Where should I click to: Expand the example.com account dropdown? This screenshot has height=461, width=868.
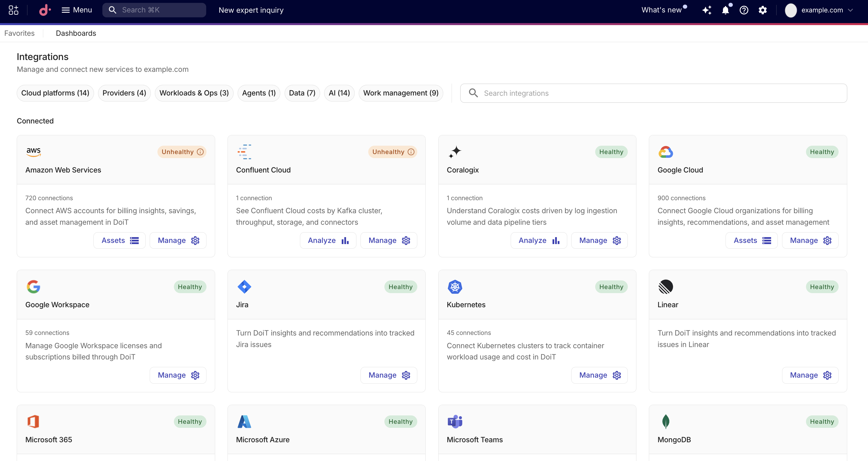point(819,10)
